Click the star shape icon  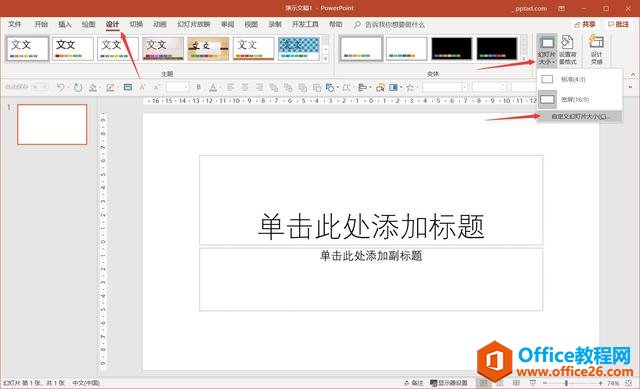pyautogui.click(x=410, y=87)
